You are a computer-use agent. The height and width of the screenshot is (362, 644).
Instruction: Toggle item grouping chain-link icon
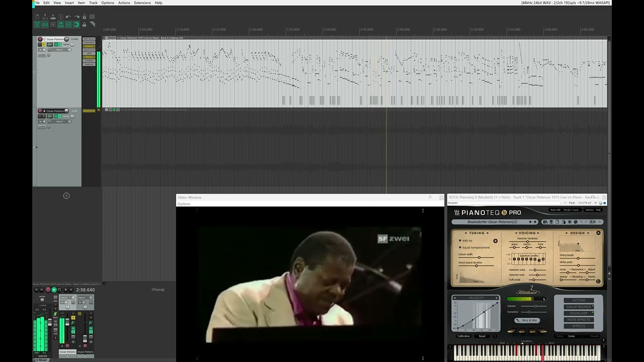(x=45, y=24)
